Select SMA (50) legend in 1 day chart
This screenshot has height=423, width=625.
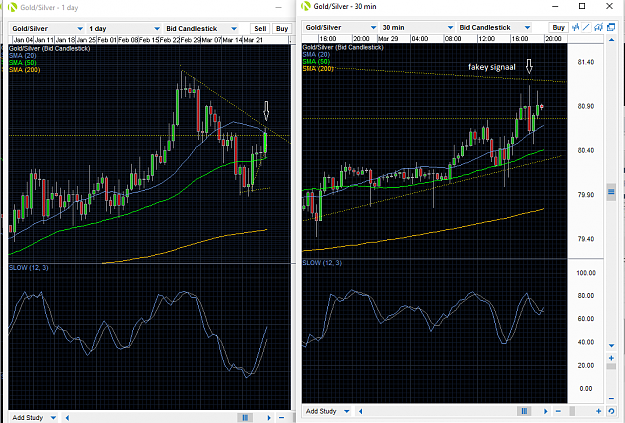pyautogui.click(x=23, y=63)
